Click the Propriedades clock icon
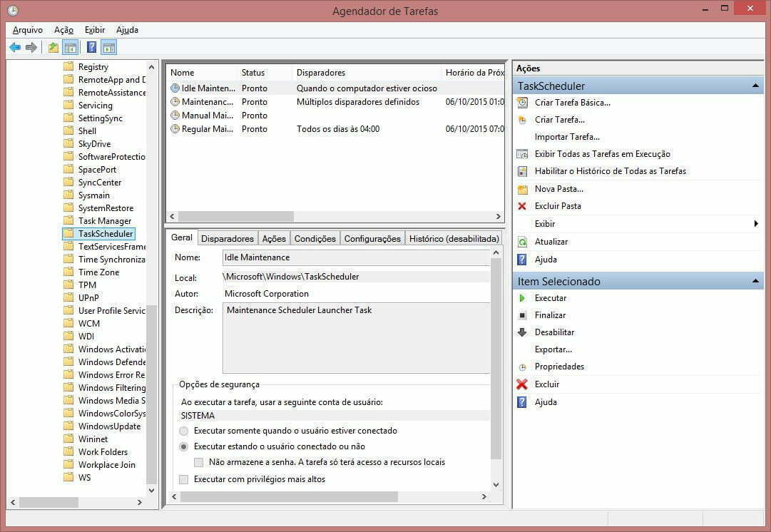771x532 pixels. [x=522, y=367]
